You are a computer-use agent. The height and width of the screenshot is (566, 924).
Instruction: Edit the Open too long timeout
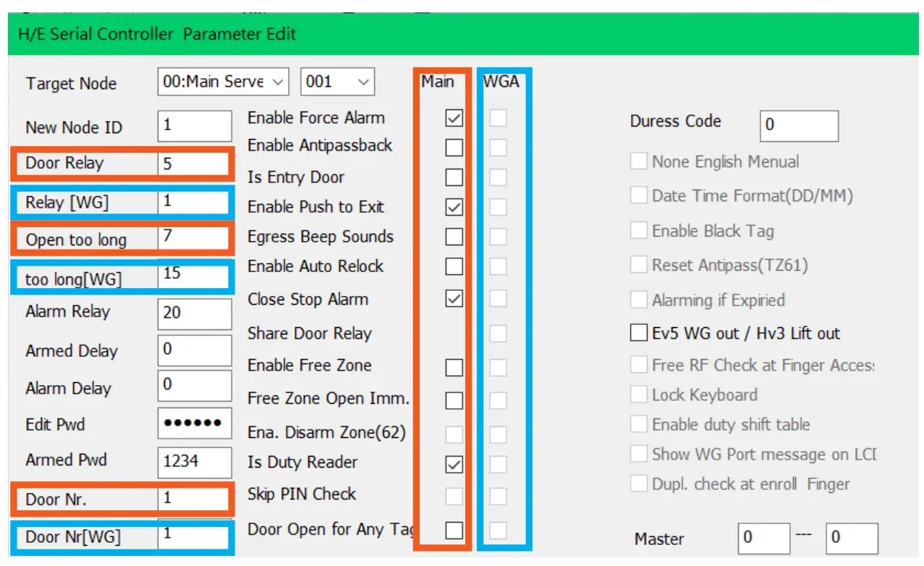(194, 238)
